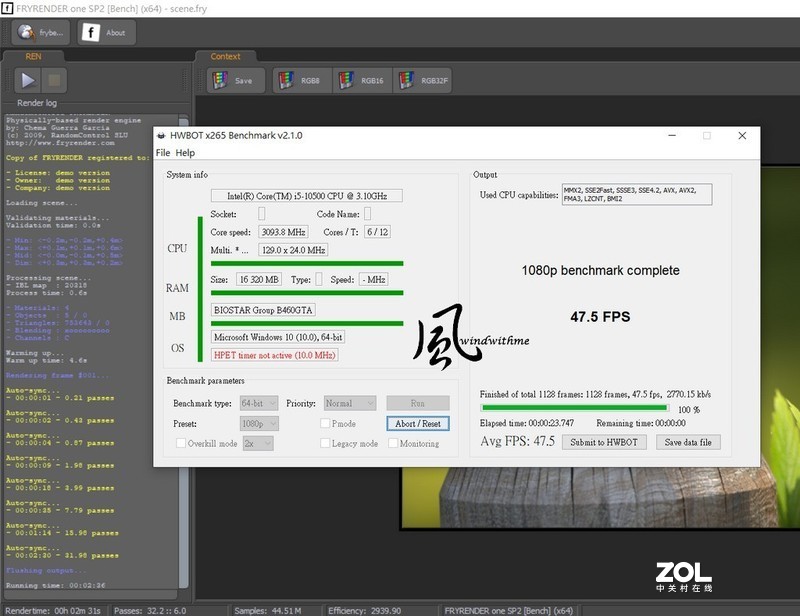Open the Benchmark type dropdown
Viewport: 800px width, 616px height.
tap(256, 403)
